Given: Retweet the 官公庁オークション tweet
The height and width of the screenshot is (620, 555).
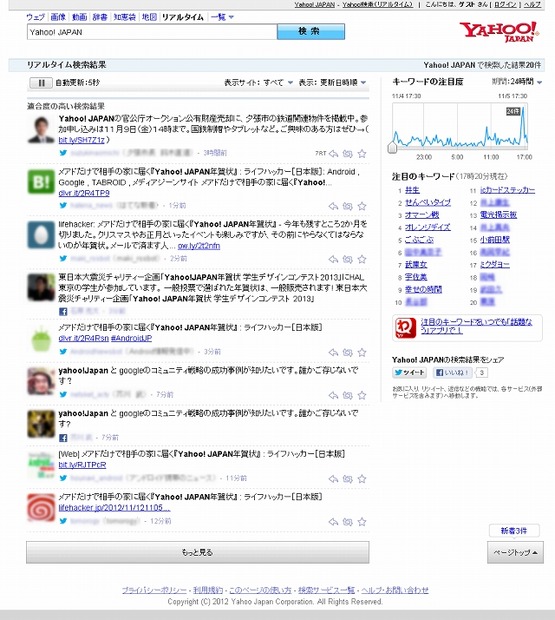Looking at the screenshot, I should click(347, 153).
